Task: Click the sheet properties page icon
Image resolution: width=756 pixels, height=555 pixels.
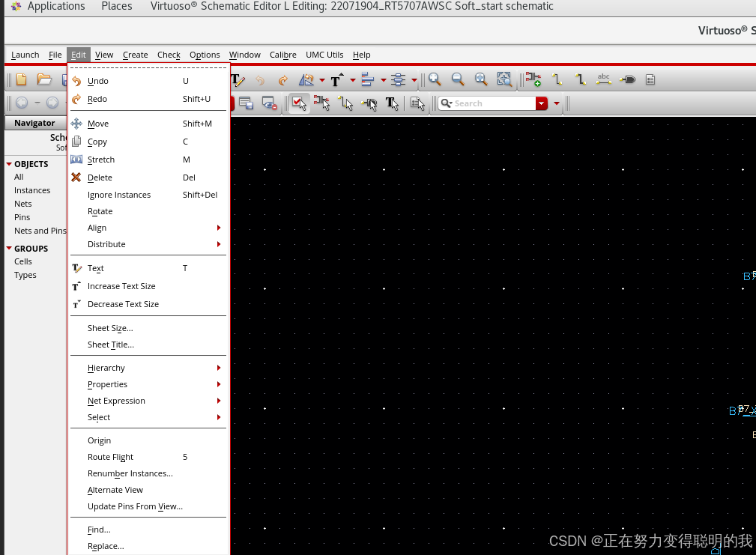Action: [x=650, y=79]
